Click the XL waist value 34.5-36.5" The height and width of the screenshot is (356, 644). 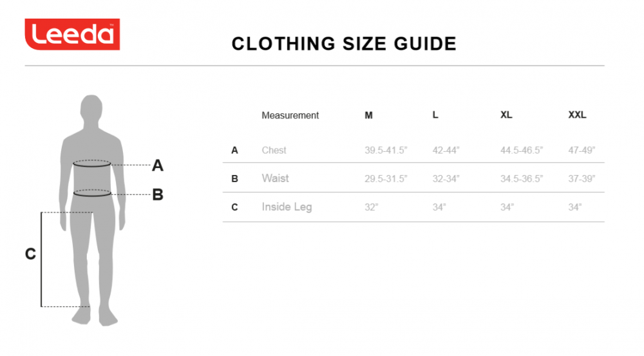click(x=522, y=179)
